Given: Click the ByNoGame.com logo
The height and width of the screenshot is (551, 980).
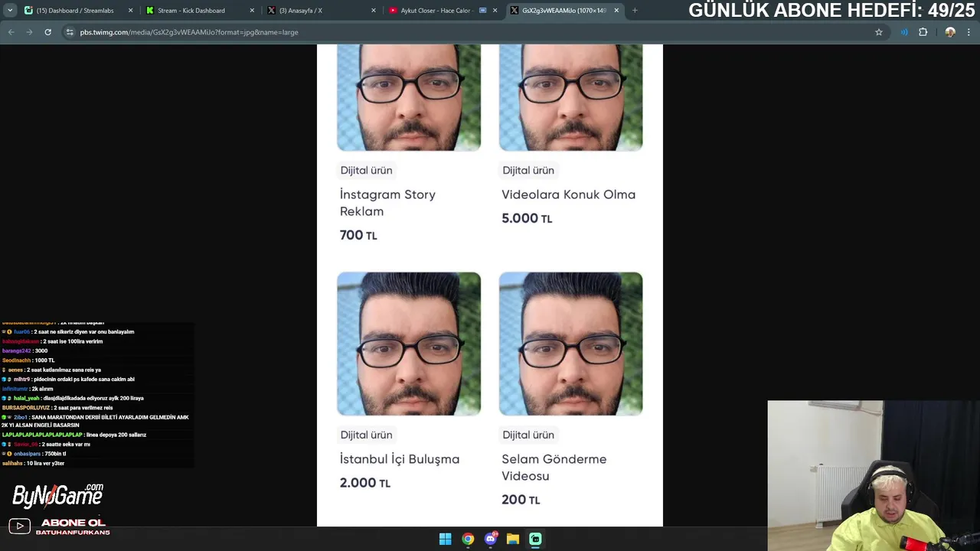Looking at the screenshot, I should [x=57, y=495].
